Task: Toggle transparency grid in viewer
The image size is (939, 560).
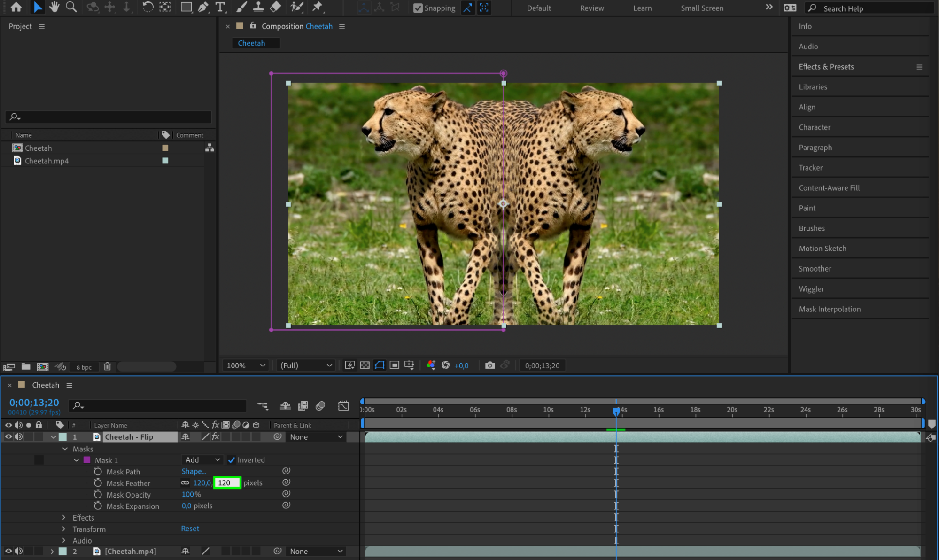Action: (x=365, y=366)
